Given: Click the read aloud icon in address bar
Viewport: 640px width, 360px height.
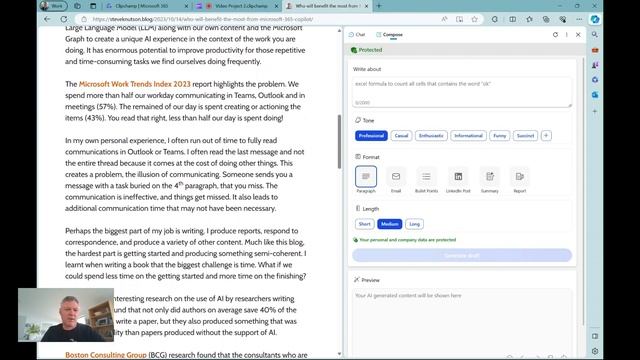Looking at the screenshot, I should point(444,19).
